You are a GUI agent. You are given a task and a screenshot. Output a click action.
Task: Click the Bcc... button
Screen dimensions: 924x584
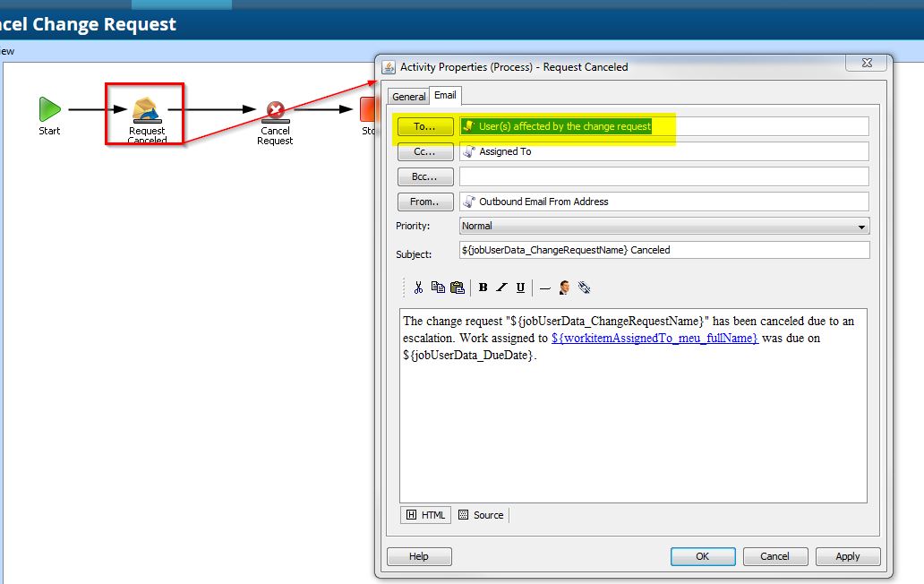(424, 176)
